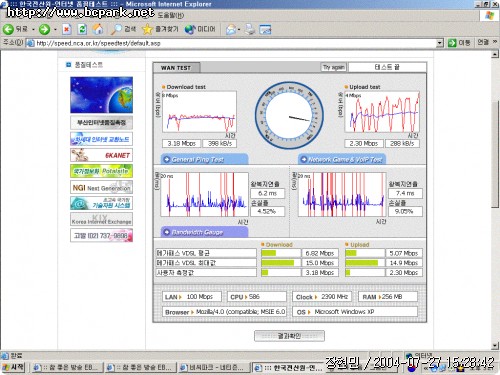Click the Refresh page icon
Viewport: 500px width, 375px height.
[x=82, y=29]
